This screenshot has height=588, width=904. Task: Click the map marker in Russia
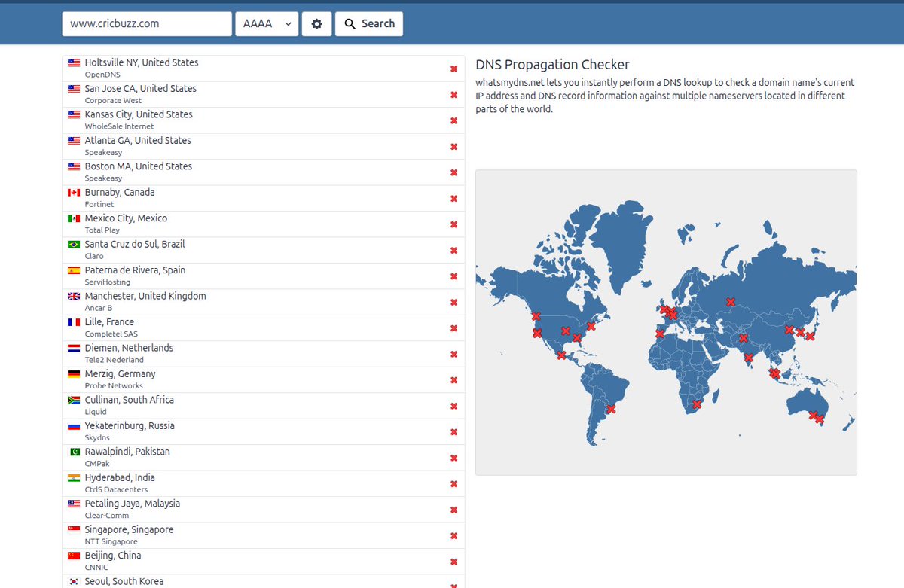click(x=731, y=302)
